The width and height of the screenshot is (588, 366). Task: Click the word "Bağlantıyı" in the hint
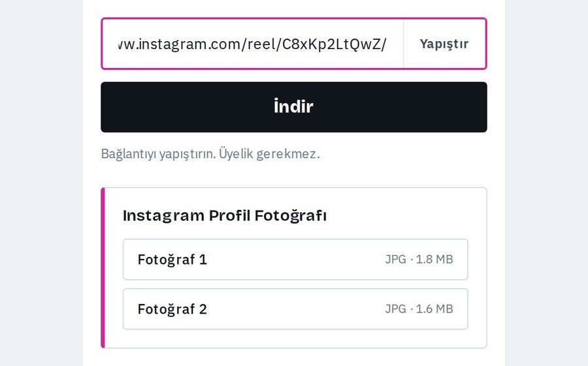coord(129,154)
